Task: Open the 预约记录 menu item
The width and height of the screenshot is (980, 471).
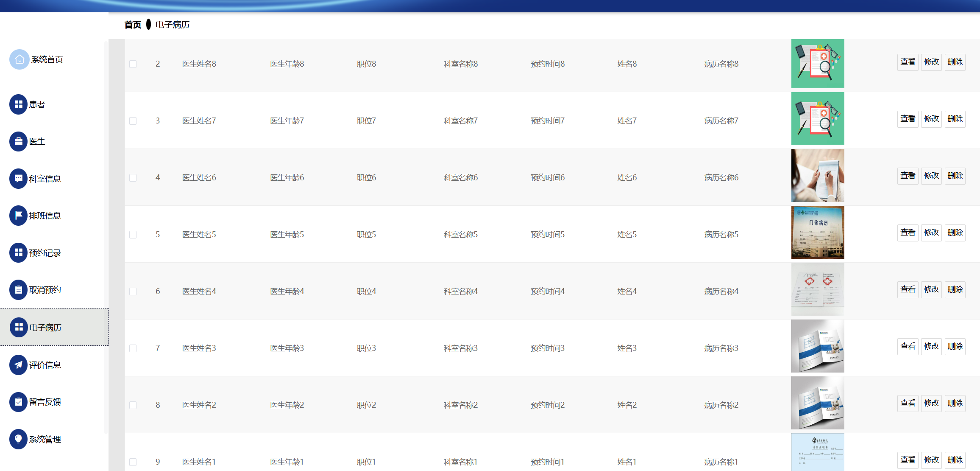Action: click(x=45, y=253)
